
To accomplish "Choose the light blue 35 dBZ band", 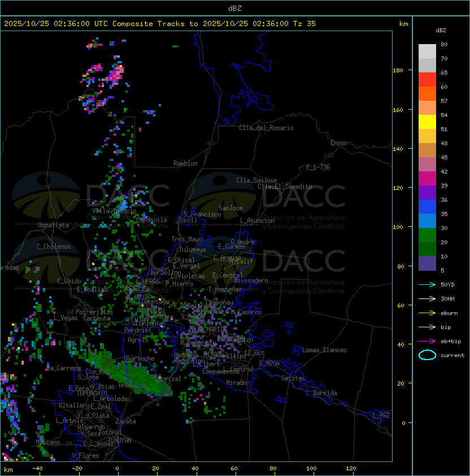I will click(x=427, y=220).
